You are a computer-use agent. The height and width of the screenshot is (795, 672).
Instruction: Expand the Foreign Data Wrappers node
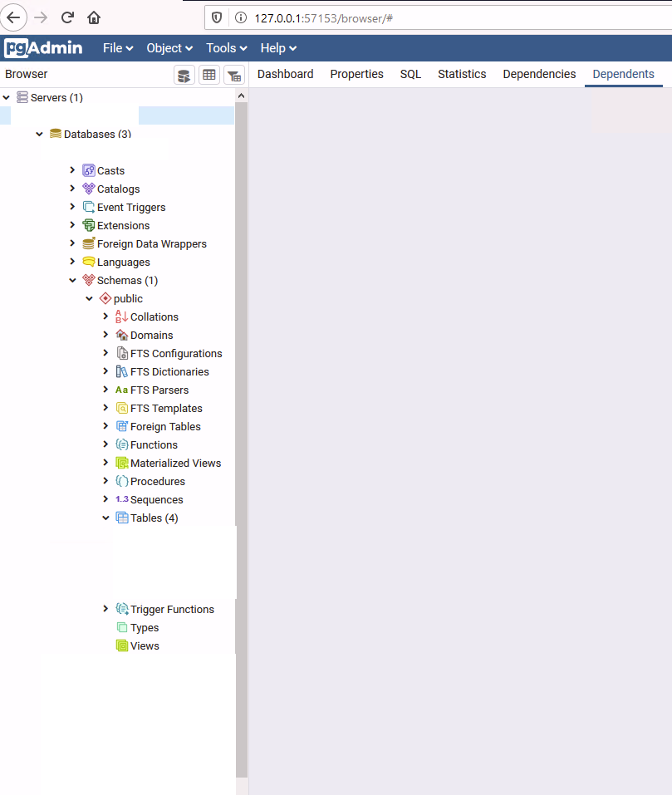point(72,243)
